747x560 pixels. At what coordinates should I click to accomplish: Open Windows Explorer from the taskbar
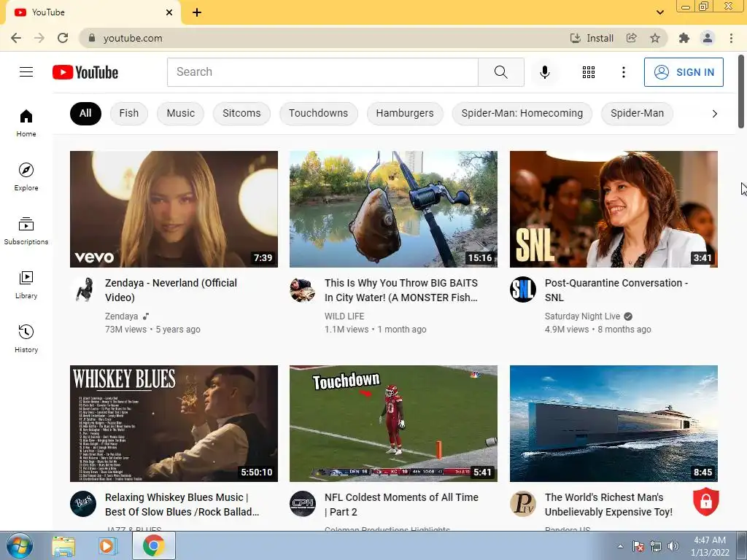point(63,546)
